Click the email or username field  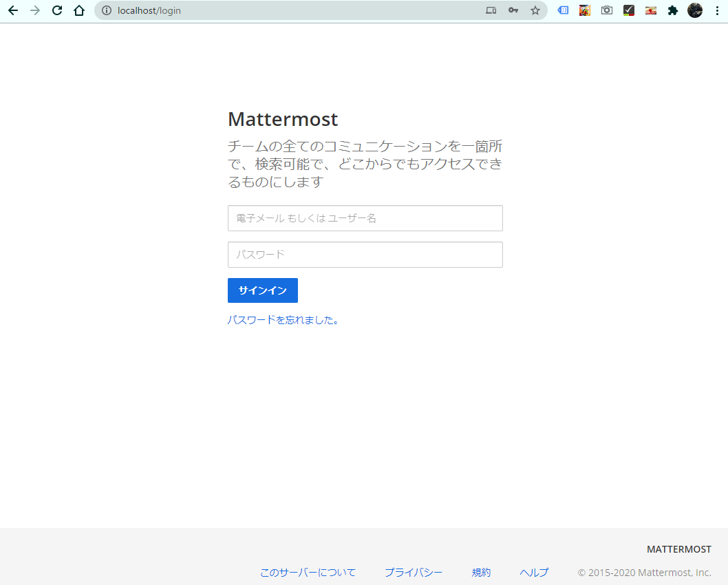(x=365, y=218)
